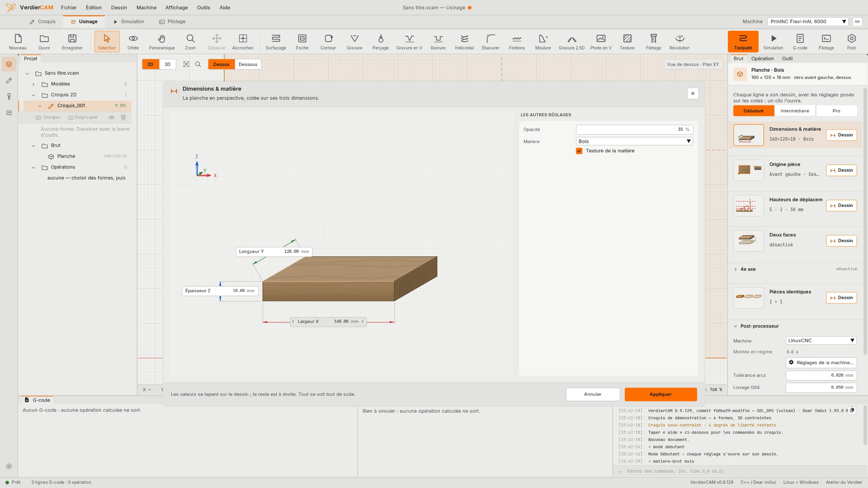Uncheck Texture de la matière checkbox

click(579, 151)
